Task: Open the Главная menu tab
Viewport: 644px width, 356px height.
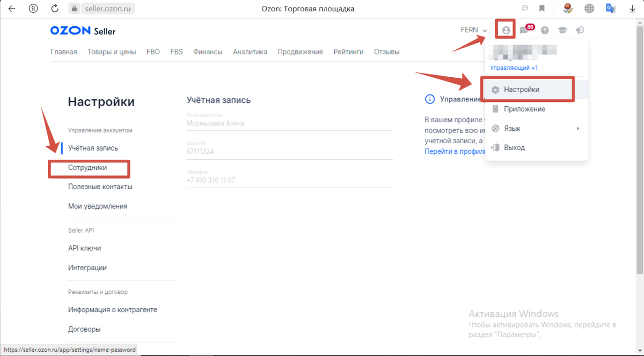Action: click(64, 52)
